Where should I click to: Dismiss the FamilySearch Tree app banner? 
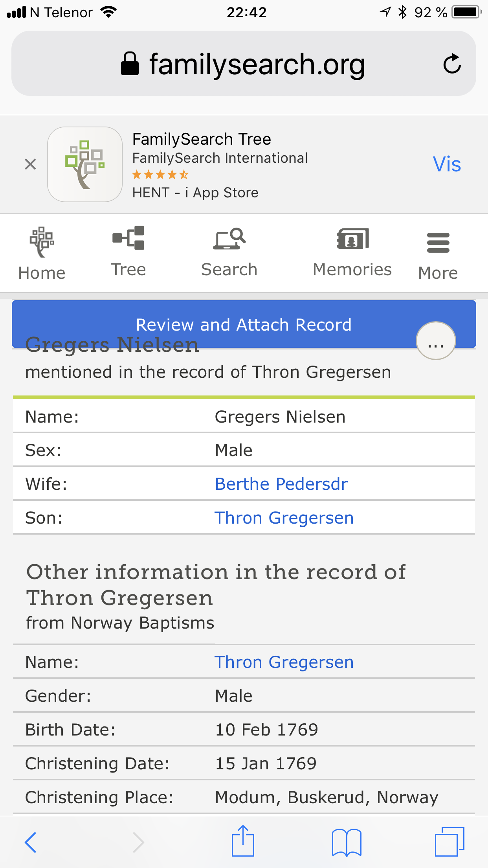(x=30, y=164)
